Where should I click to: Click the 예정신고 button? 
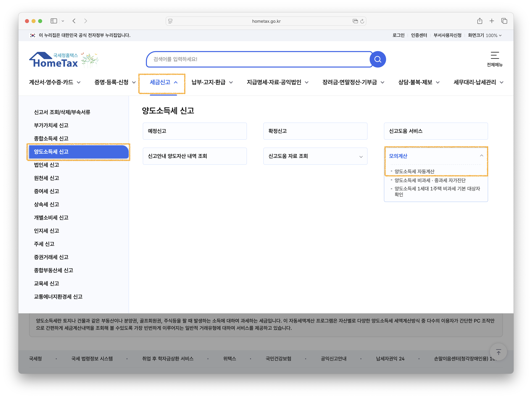coord(195,131)
